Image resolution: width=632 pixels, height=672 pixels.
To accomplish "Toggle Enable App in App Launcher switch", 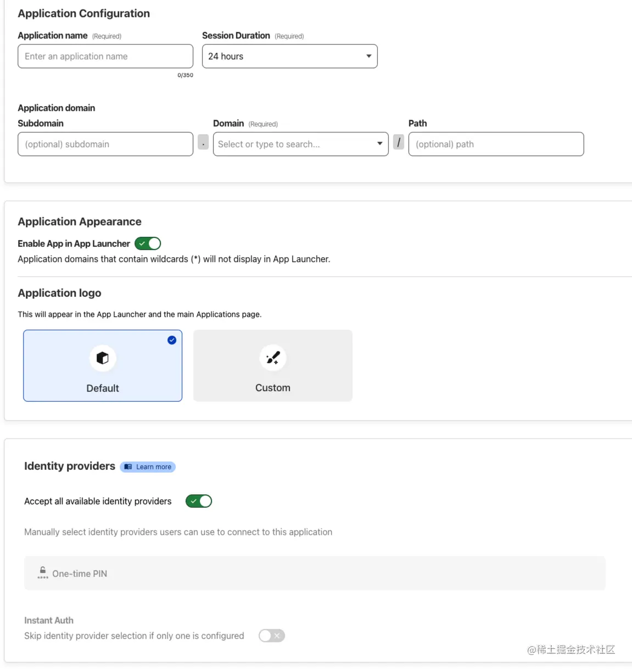I will [148, 243].
